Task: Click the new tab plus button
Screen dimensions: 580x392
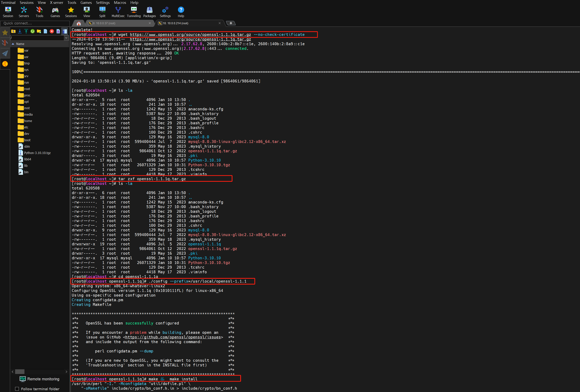Action: click(x=230, y=23)
